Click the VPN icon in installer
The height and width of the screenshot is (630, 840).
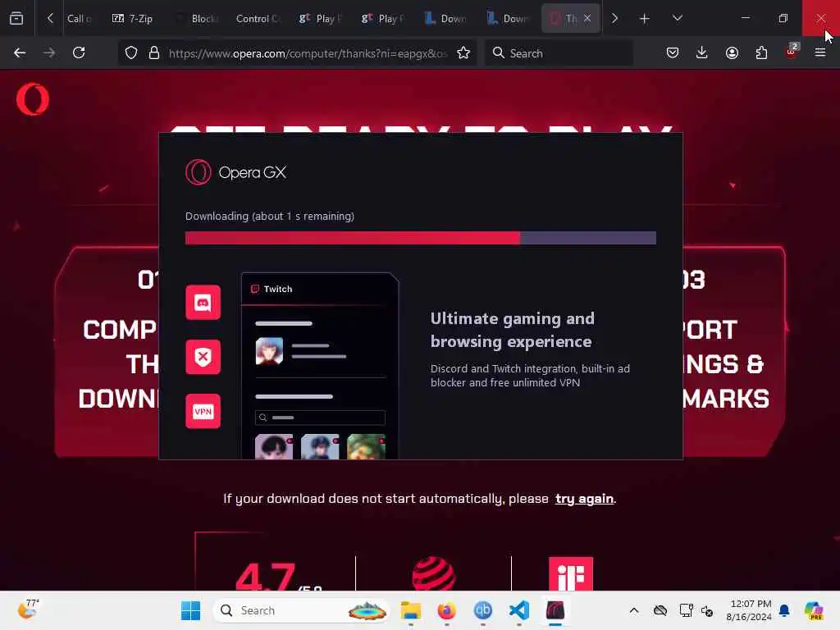[203, 411]
